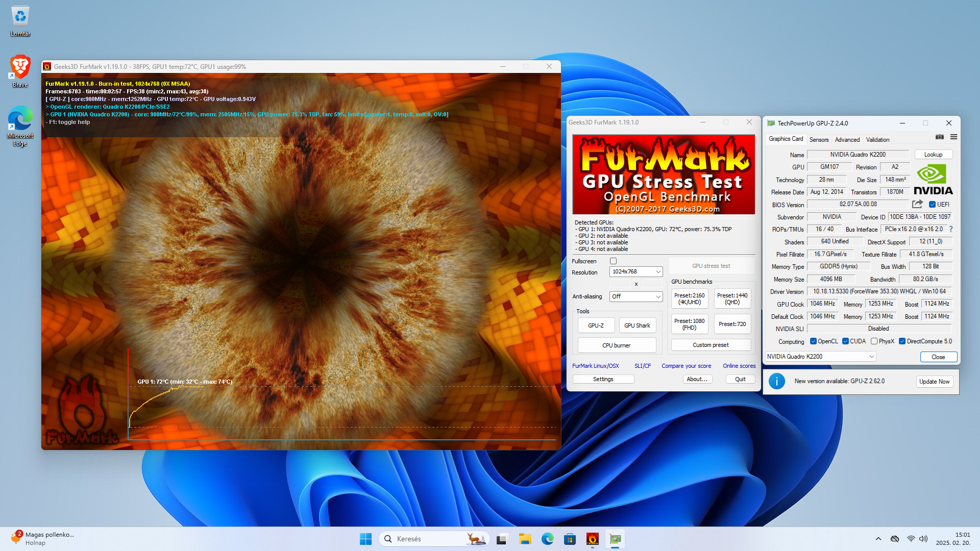This screenshot has height=551, width=980.
Task: Click Update Now button
Action: tap(934, 382)
